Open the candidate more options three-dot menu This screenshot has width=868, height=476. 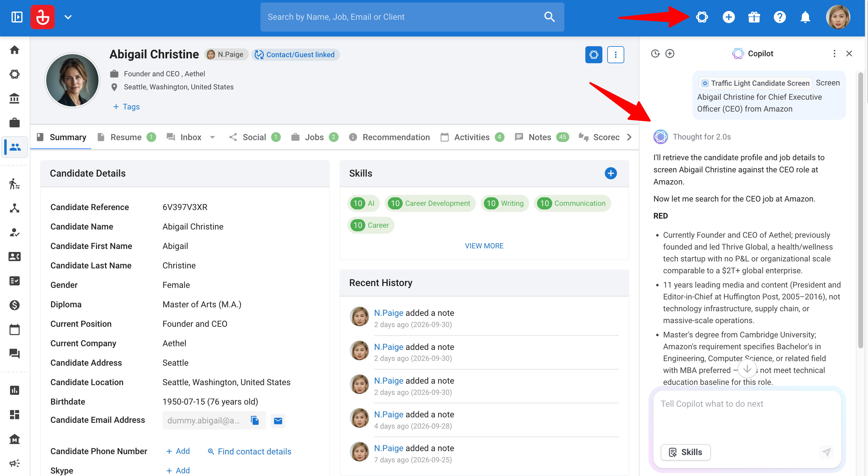tap(616, 55)
